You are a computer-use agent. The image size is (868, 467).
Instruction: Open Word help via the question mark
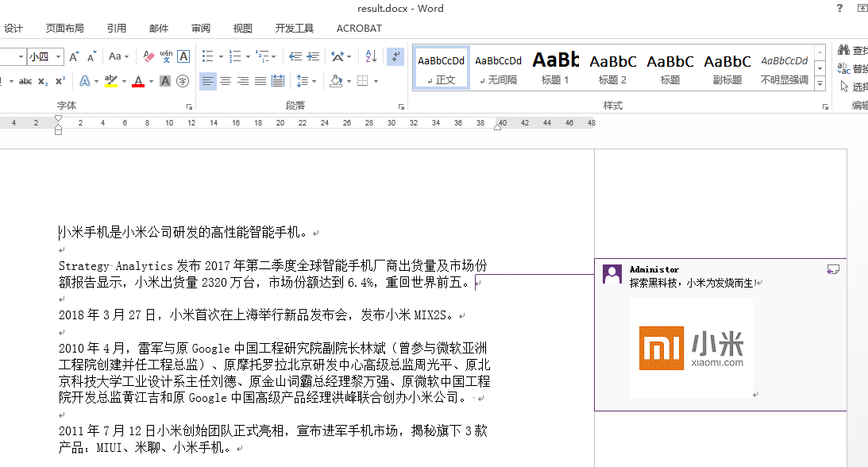pos(839,8)
